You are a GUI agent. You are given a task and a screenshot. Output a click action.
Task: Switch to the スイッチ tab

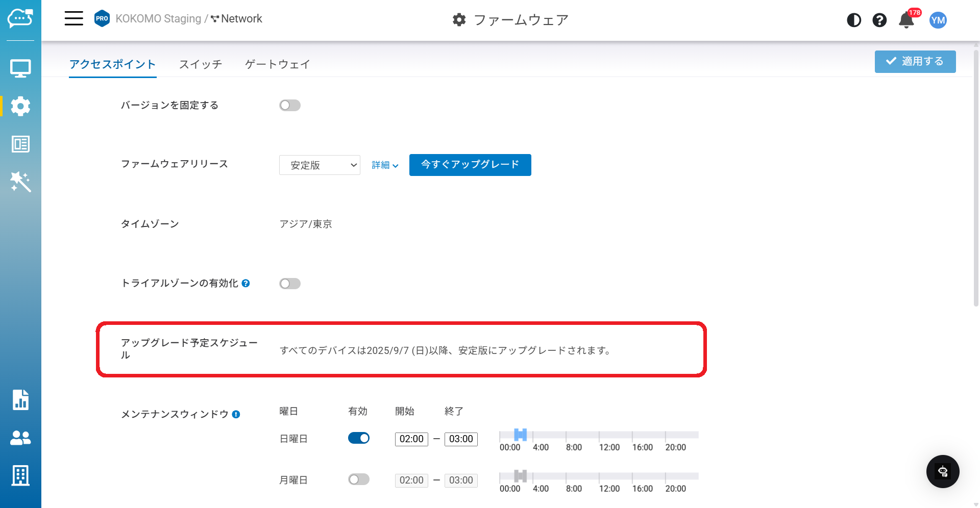point(201,64)
